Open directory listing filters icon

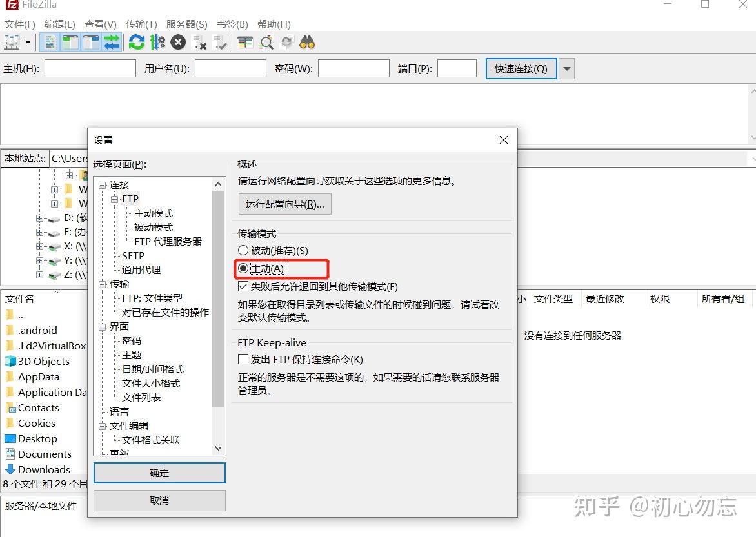pos(245,43)
